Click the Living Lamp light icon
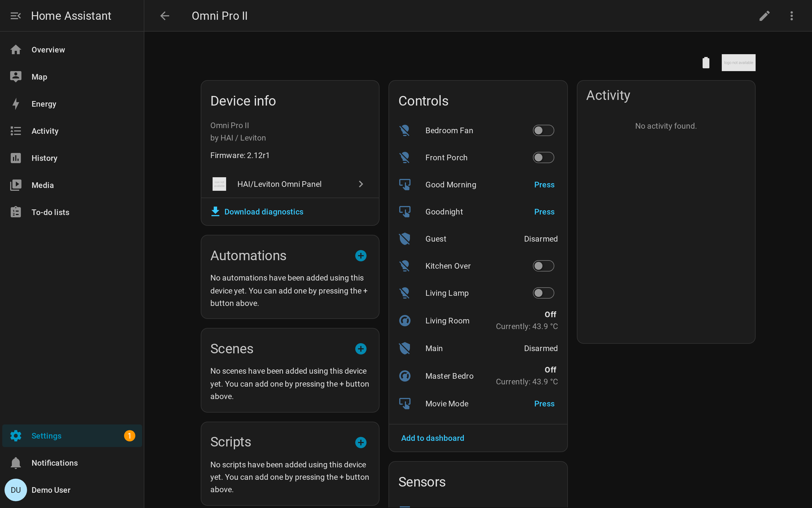Viewport: 812px width, 508px height. 405,293
